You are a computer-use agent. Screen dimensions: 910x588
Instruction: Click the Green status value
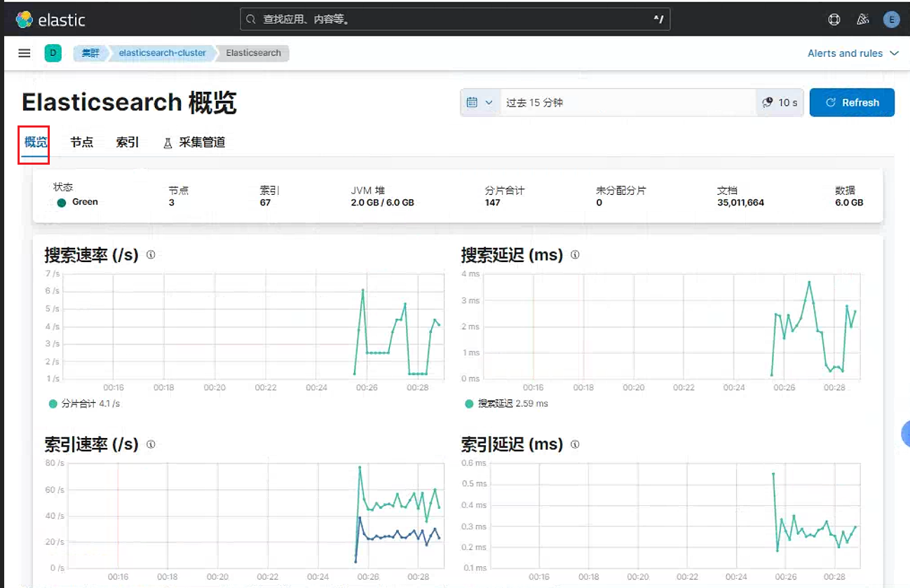click(85, 202)
